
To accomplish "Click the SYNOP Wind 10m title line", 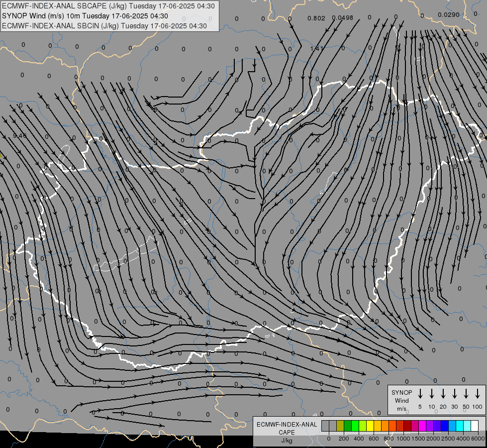I will point(85,16).
